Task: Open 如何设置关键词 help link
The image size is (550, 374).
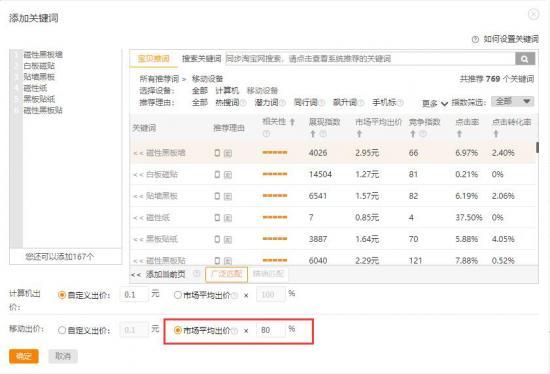Action: [x=511, y=39]
